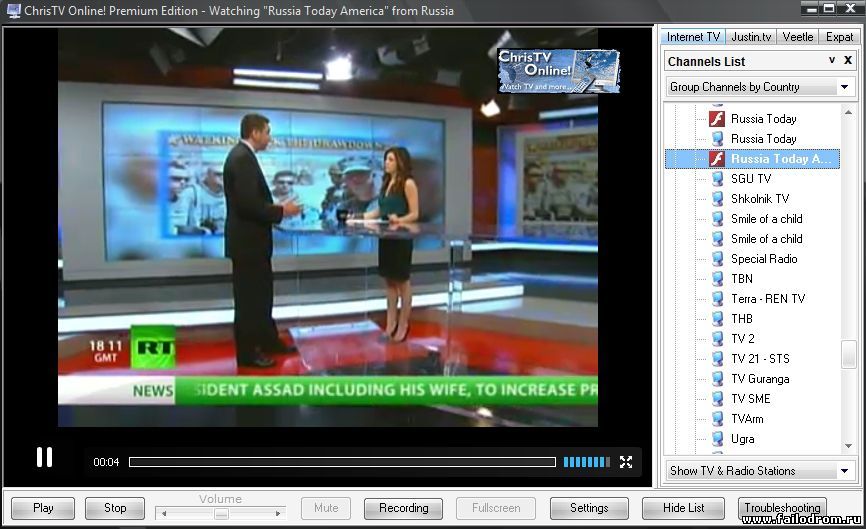866x529 pixels.
Task: Select the TVArm channel name
Action: click(x=747, y=419)
